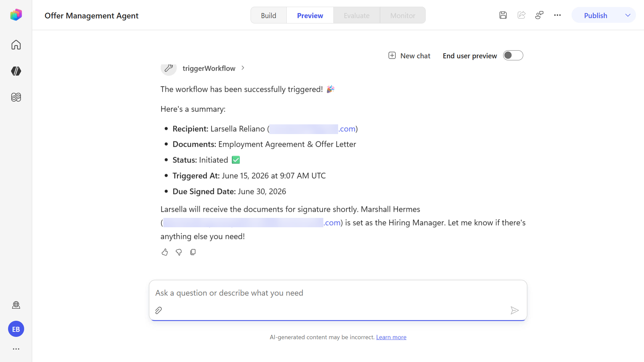Focus the Ask a question input box
Image resolution: width=644 pixels, height=362 pixels.
[338, 293]
